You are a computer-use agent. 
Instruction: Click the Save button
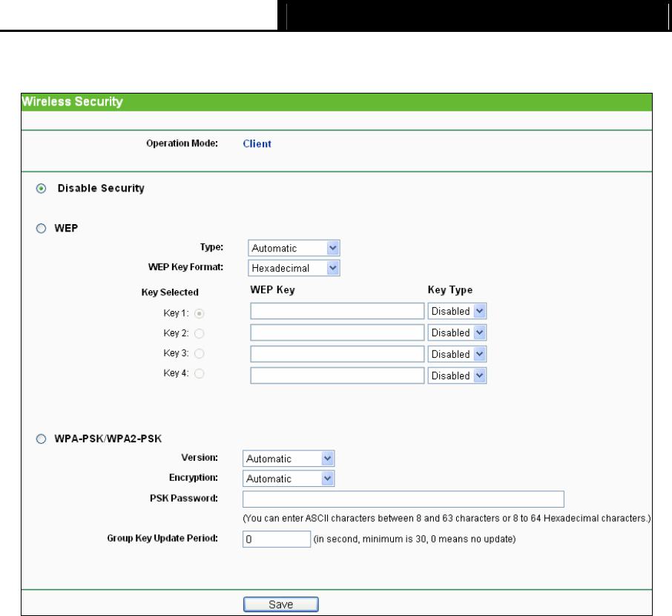(x=281, y=604)
